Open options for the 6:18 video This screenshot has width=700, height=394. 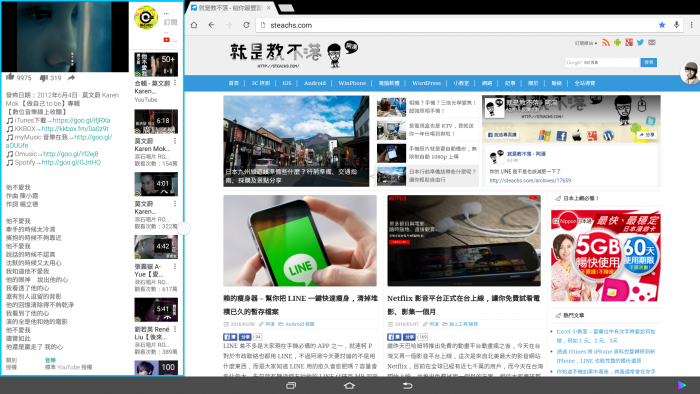coord(175,141)
